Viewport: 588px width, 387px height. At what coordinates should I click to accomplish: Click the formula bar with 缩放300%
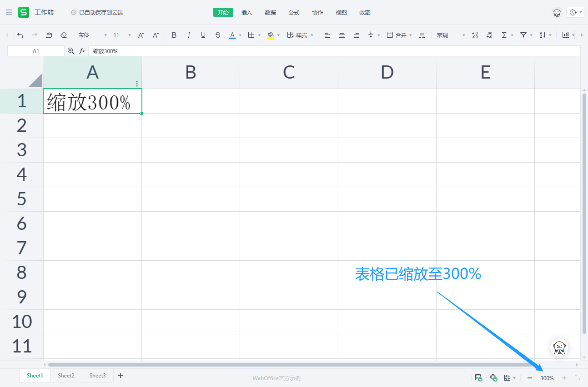point(334,51)
